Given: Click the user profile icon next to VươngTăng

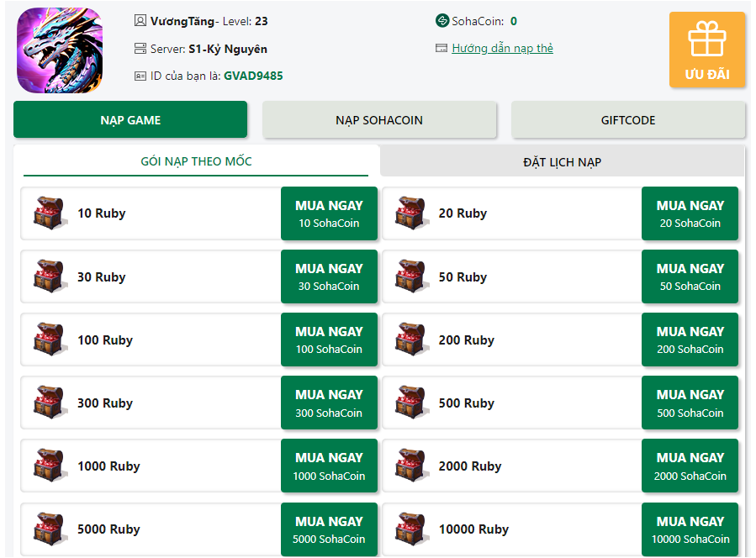Looking at the screenshot, I should click(x=140, y=21).
